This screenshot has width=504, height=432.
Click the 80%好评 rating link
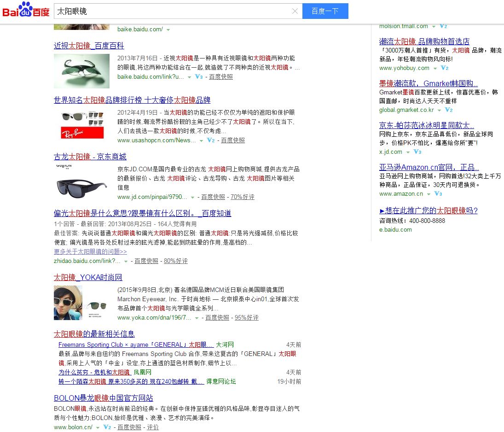coord(175,261)
